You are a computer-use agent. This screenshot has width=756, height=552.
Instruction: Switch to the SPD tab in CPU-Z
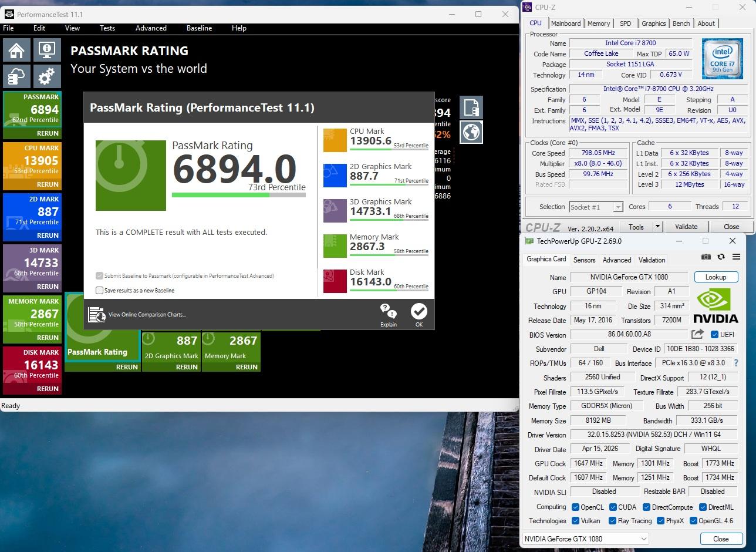coord(626,23)
